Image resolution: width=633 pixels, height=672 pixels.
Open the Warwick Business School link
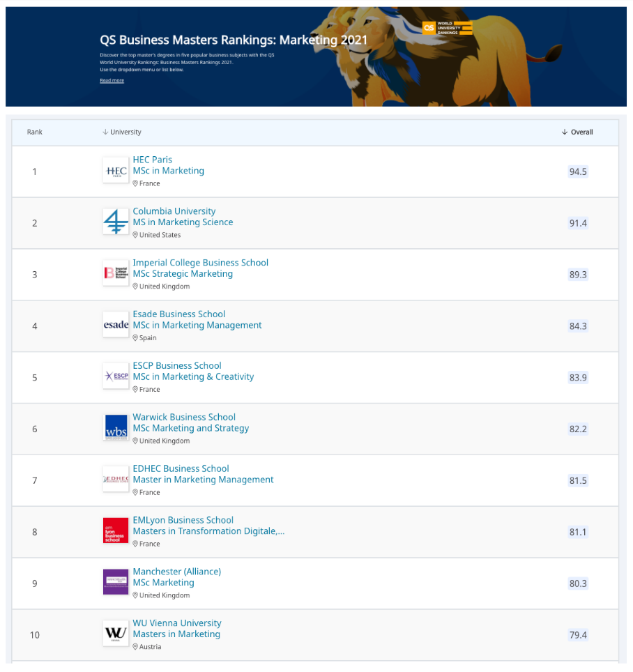click(x=184, y=417)
